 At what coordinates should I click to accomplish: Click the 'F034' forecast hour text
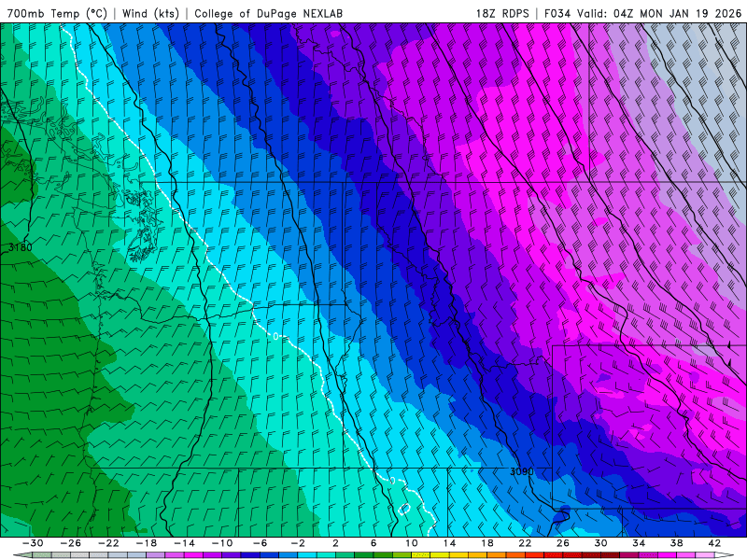coord(557,14)
